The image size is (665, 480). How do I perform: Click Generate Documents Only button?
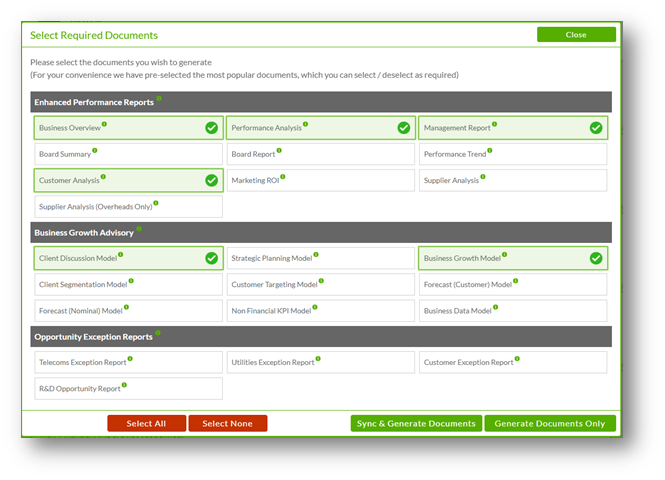(x=549, y=423)
